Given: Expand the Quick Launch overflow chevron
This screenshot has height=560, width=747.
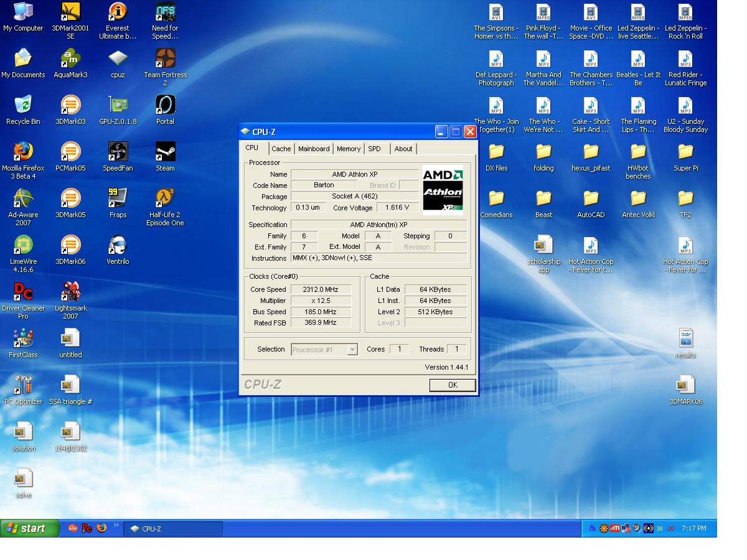Looking at the screenshot, I should pos(116,526).
